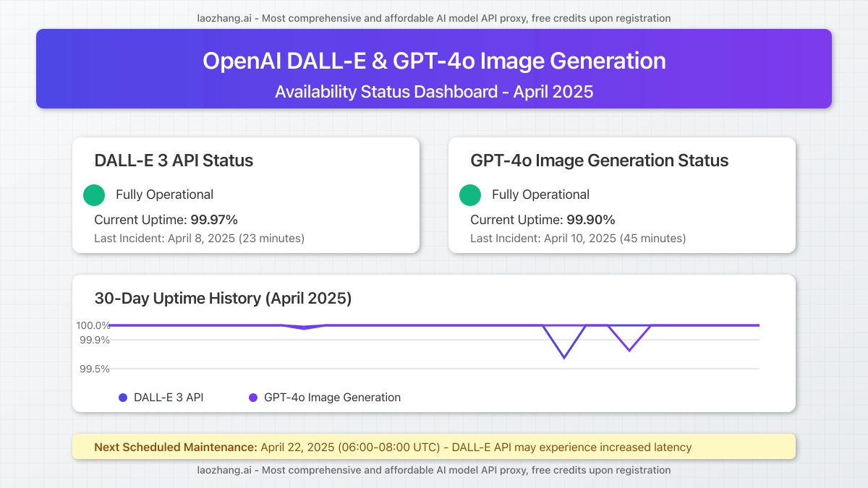This screenshot has width=868, height=488.
Task: Click 'Current Uptime: 99.97%' text
Action: 166,220
